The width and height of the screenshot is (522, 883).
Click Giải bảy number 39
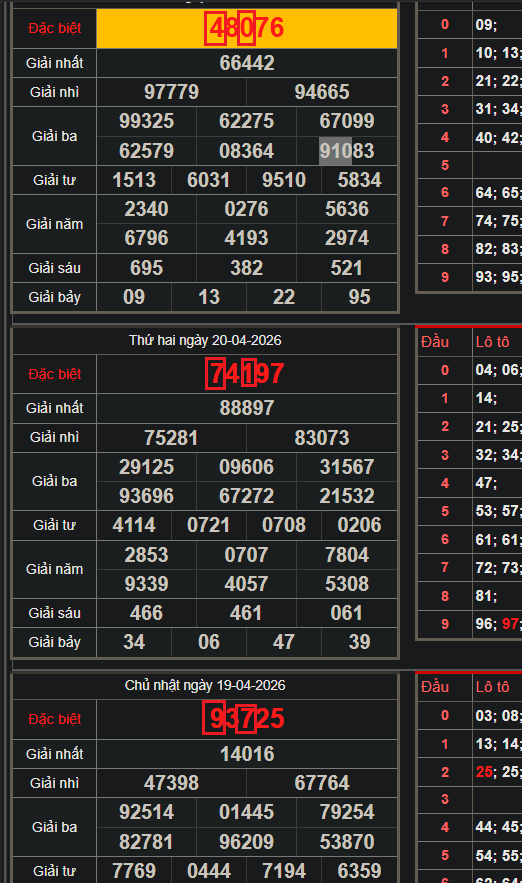point(359,642)
